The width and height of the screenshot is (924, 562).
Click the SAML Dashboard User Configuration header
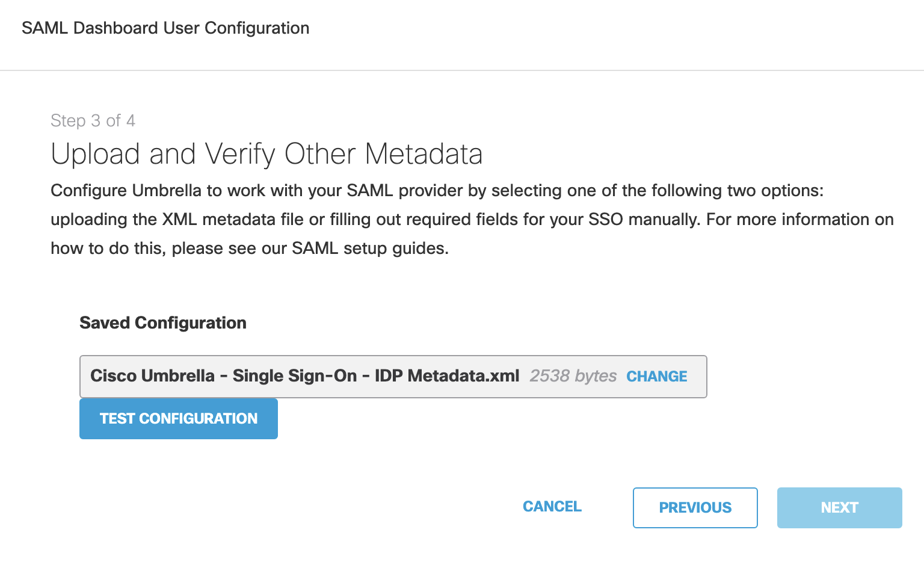coord(165,28)
